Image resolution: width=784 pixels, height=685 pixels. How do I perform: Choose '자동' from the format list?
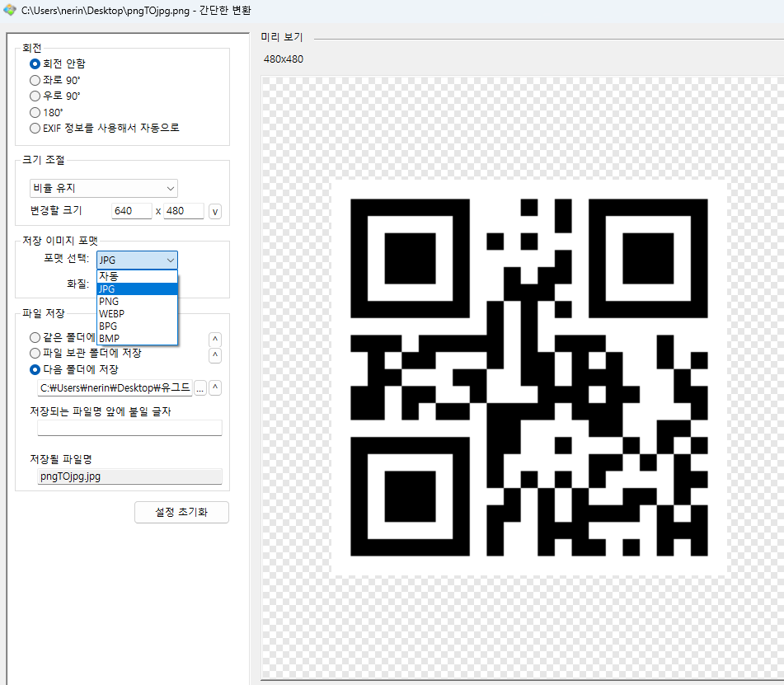point(137,276)
